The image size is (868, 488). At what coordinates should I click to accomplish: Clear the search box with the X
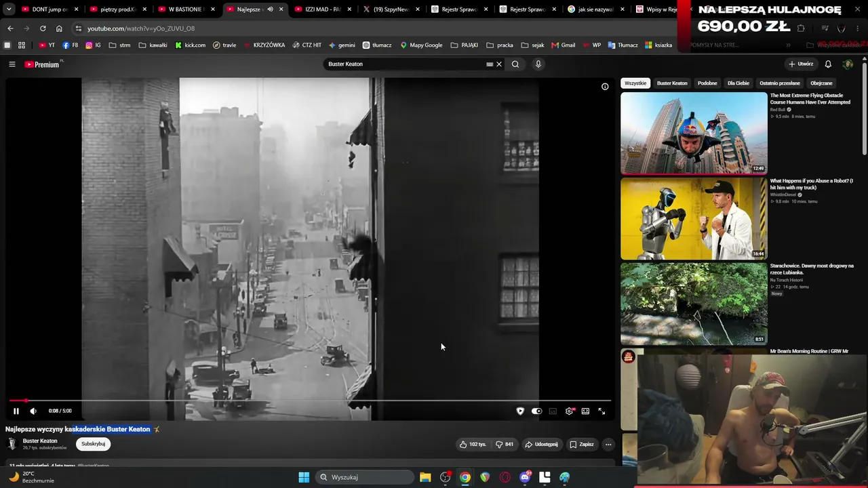coord(499,64)
